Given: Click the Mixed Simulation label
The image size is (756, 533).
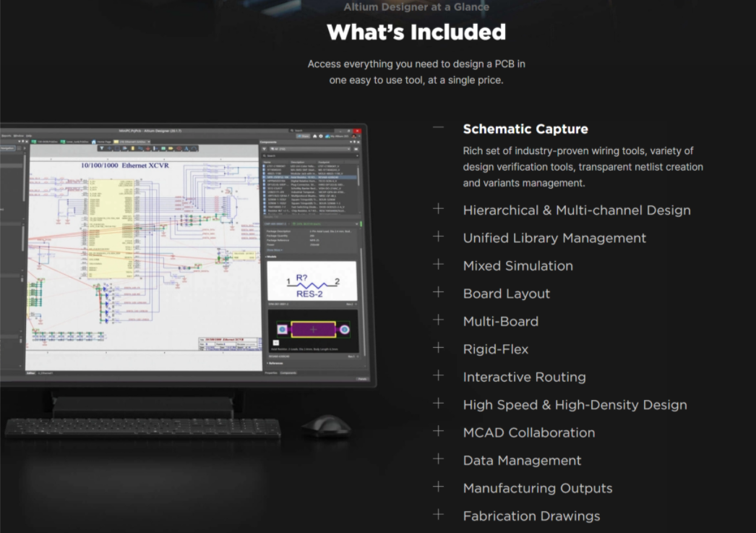Looking at the screenshot, I should point(517,265).
